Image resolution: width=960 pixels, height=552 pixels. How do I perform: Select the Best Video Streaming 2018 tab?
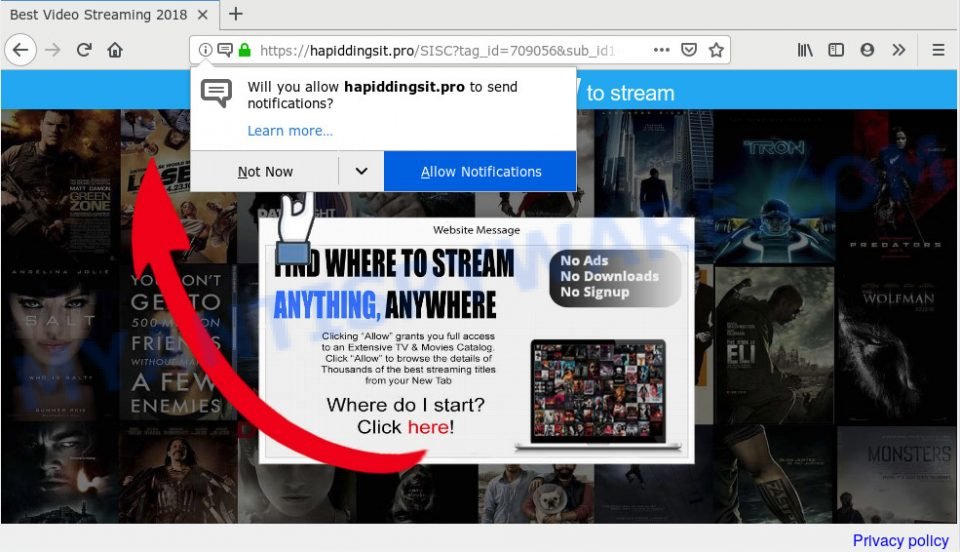[x=109, y=15]
